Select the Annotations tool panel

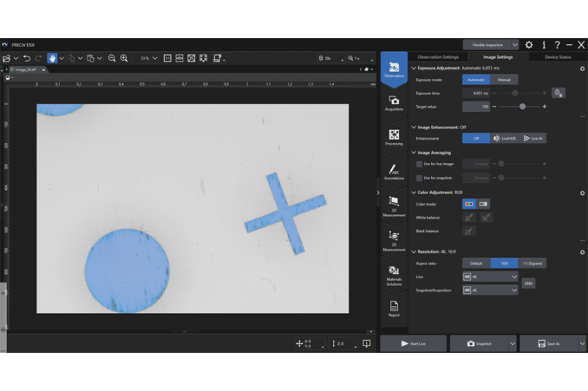[x=394, y=172]
